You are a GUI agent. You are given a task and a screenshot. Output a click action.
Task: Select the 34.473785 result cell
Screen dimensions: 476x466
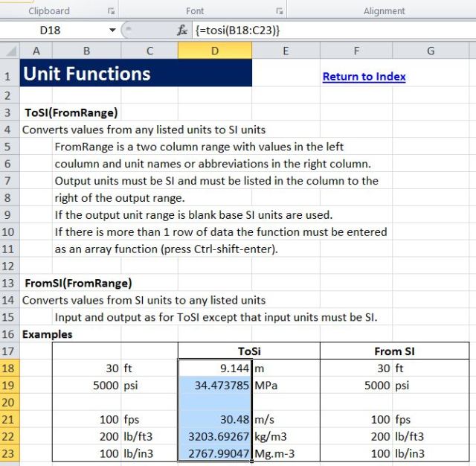(214, 386)
